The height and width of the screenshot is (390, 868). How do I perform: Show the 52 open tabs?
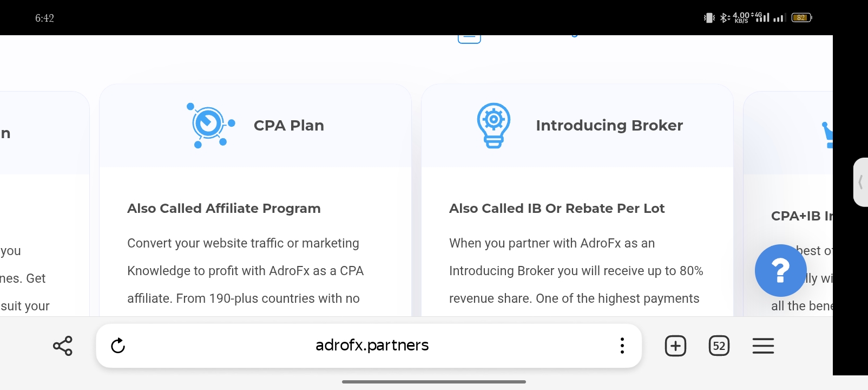719,346
